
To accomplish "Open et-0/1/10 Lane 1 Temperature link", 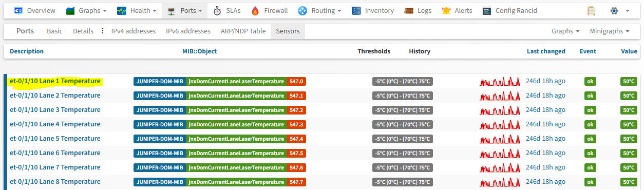I will (55, 81).
